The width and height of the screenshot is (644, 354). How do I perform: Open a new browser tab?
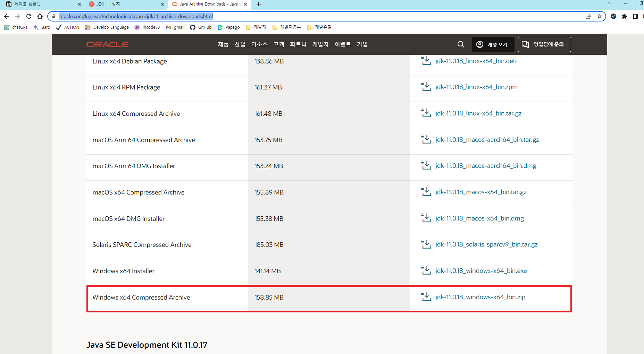pos(259,4)
